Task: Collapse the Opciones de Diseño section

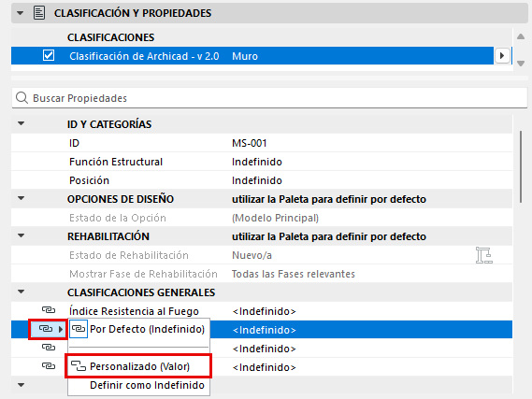Action: (x=21, y=198)
